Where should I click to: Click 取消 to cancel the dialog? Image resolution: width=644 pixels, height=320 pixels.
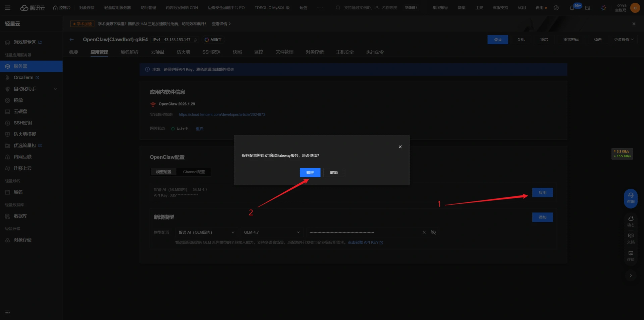click(x=334, y=173)
